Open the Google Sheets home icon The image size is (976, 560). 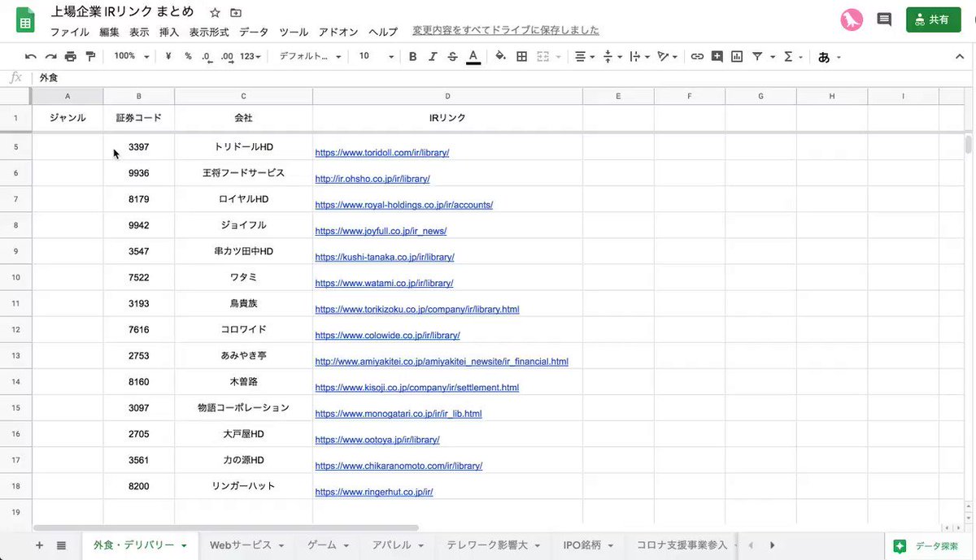[x=25, y=20]
